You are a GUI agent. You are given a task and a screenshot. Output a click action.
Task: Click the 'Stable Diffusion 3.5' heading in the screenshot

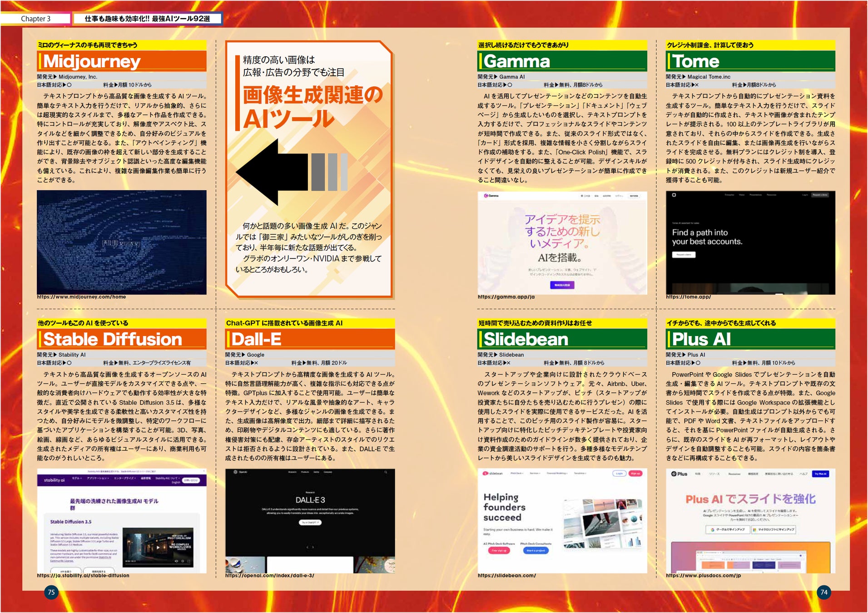[x=71, y=522]
